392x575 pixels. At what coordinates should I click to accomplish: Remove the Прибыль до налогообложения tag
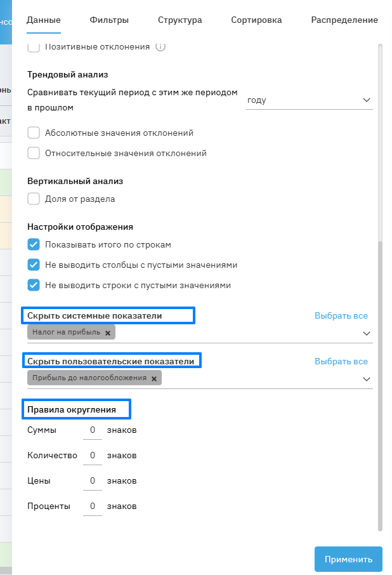[x=154, y=378]
